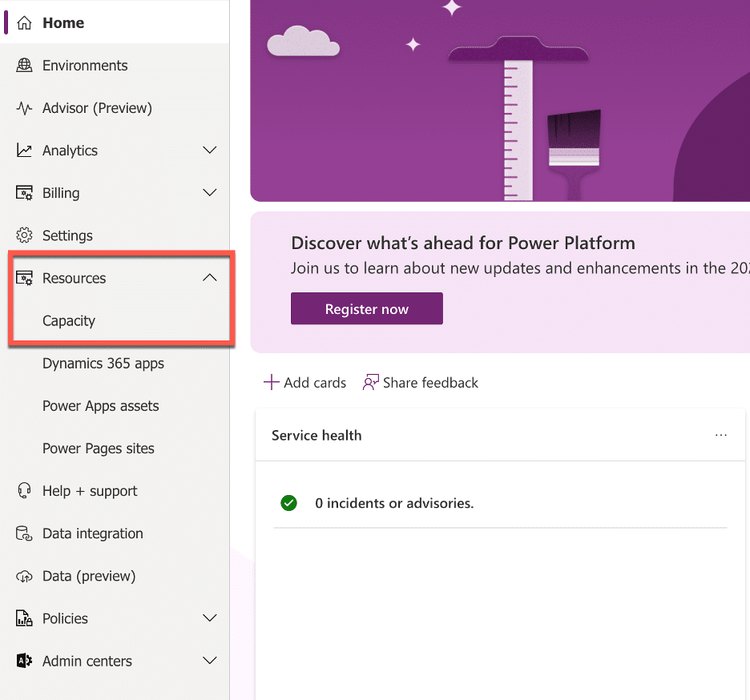Open Power Pages sites
The width and height of the screenshot is (750, 700).
(x=115, y=448)
